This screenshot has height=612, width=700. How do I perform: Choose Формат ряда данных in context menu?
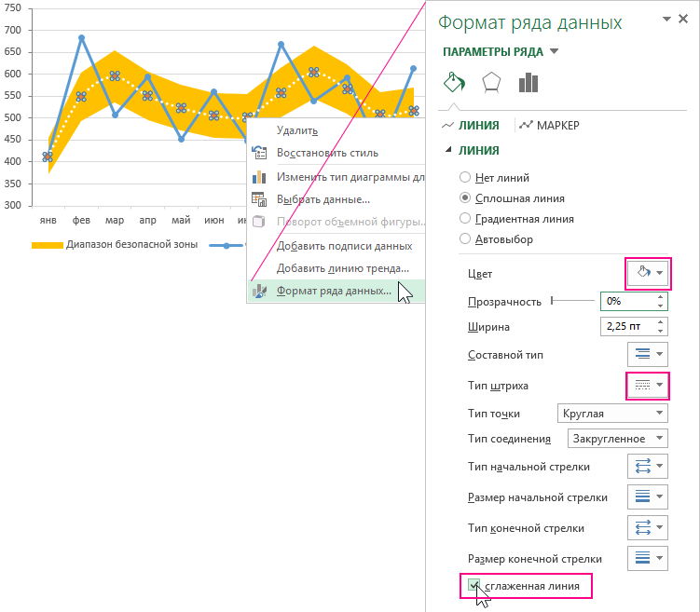[x=334, y=291]
